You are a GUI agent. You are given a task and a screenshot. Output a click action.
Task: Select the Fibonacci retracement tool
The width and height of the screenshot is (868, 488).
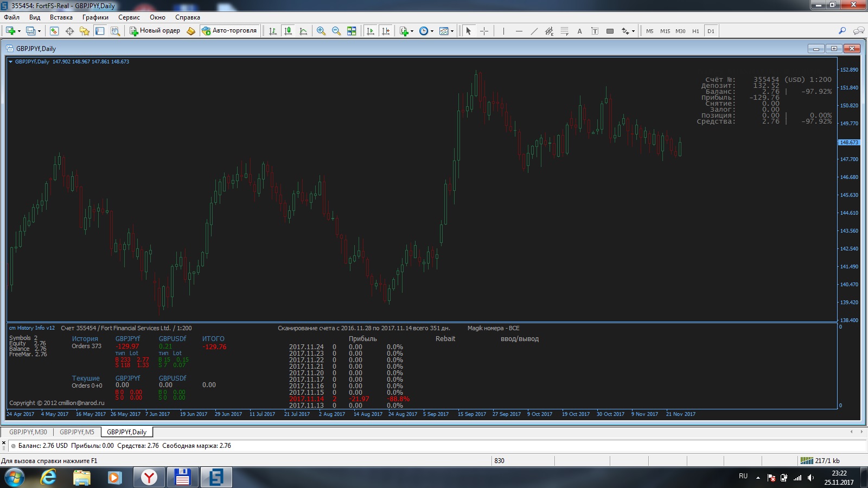[565, 31]
